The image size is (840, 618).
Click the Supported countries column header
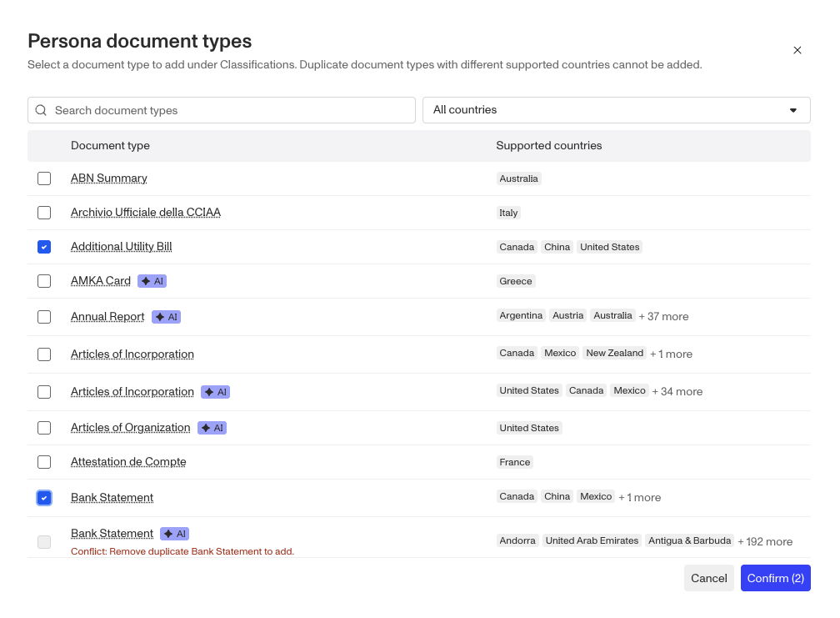coord(548,145)
